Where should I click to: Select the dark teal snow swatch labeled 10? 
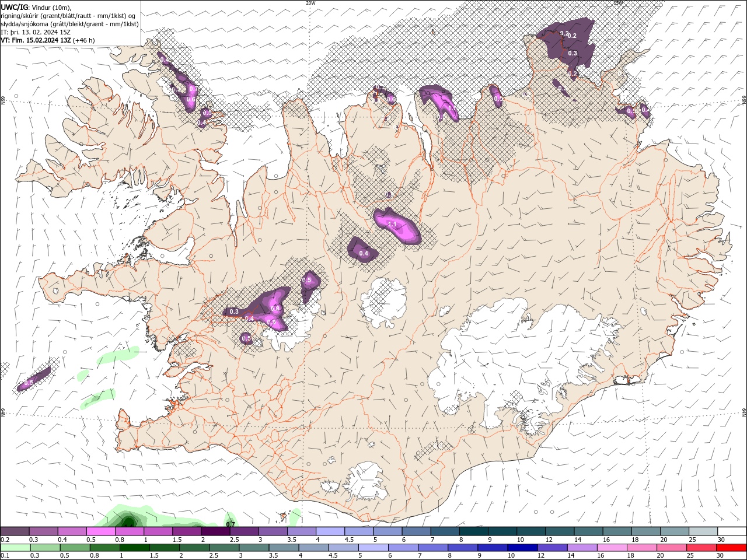coord(530,531)
